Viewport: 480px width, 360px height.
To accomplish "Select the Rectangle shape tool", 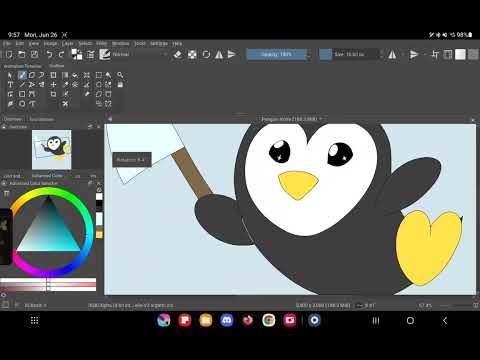I will point(22,94).
